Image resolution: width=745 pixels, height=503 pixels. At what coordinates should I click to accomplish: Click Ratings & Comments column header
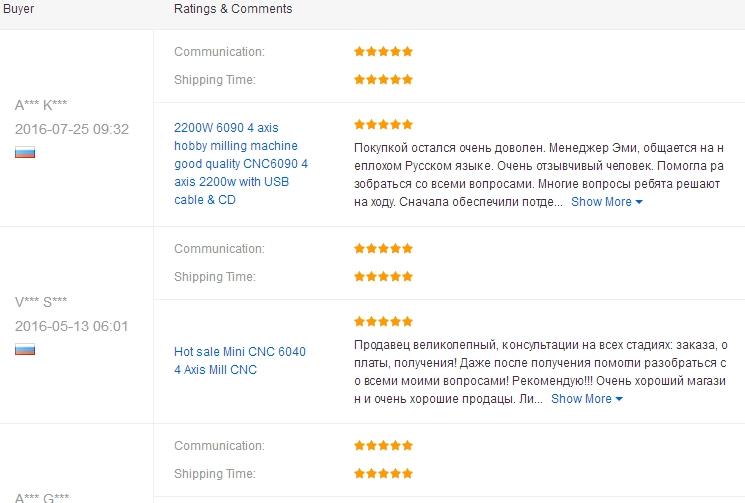(x=233, y=9)
